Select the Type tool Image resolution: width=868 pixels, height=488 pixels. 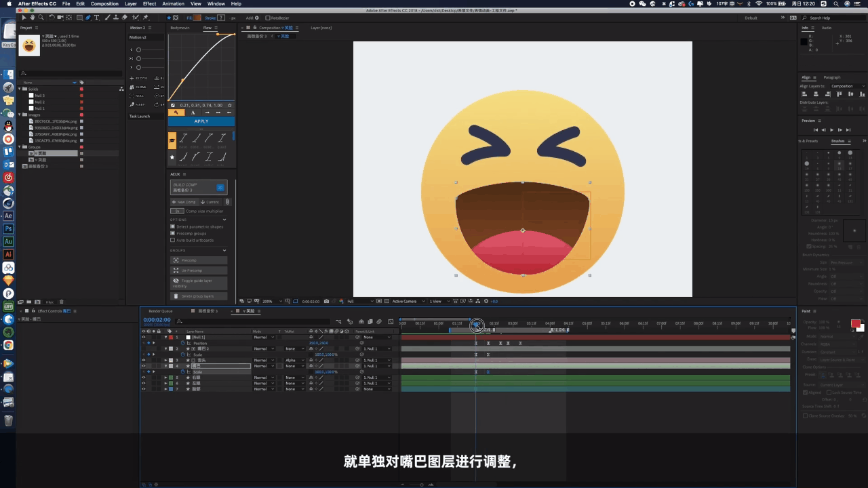click(97, 18)
